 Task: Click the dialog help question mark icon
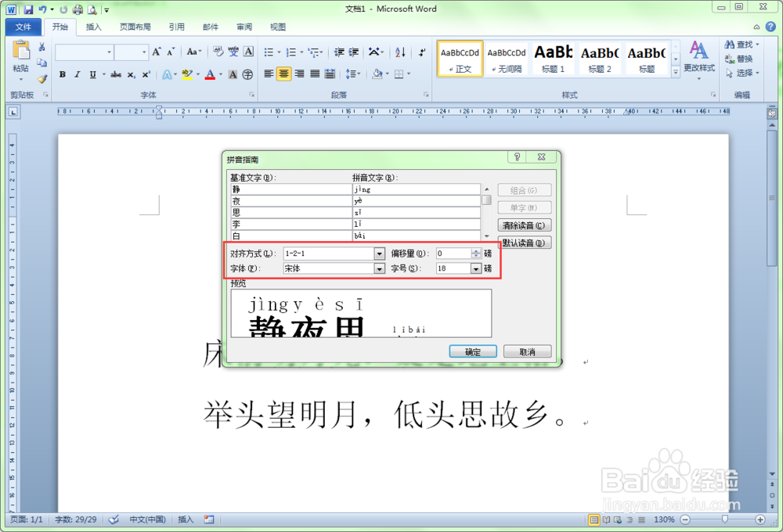click(518, 156)
